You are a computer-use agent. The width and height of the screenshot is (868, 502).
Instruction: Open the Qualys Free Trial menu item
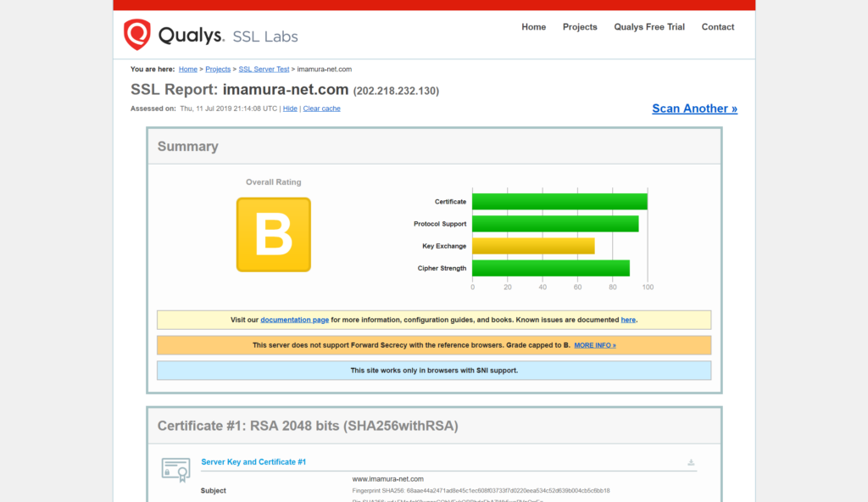648,26
